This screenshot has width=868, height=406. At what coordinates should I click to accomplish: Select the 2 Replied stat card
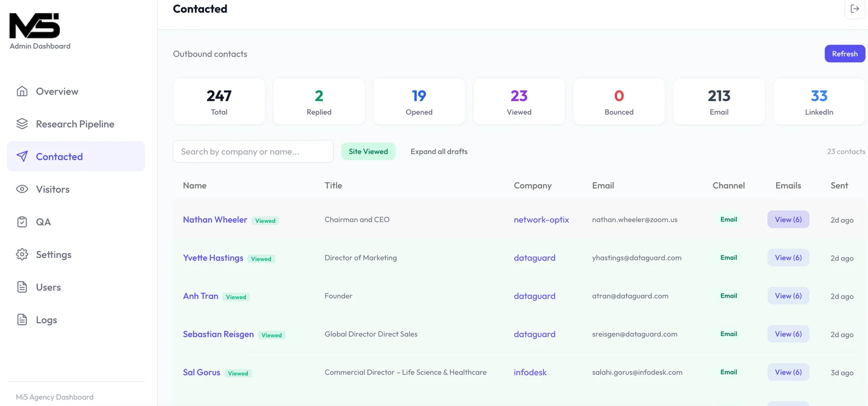tap(319, 101)
